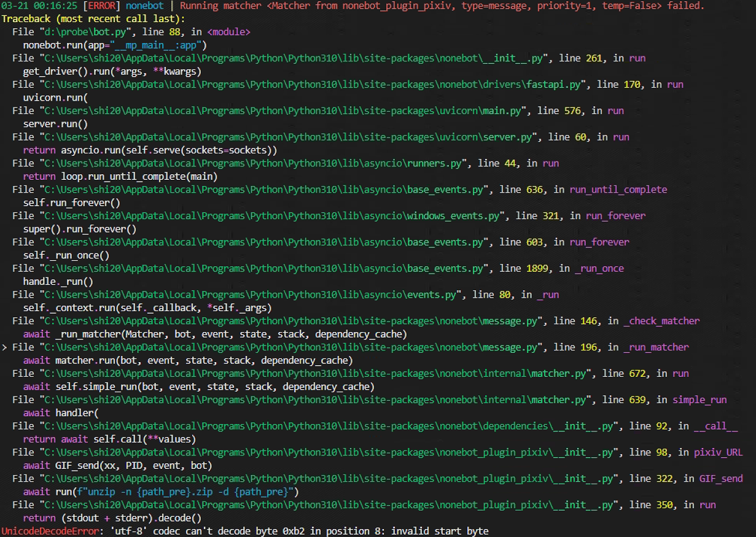Click the <module> scope name
Screen dimensions: 756x537
(228, 32)
